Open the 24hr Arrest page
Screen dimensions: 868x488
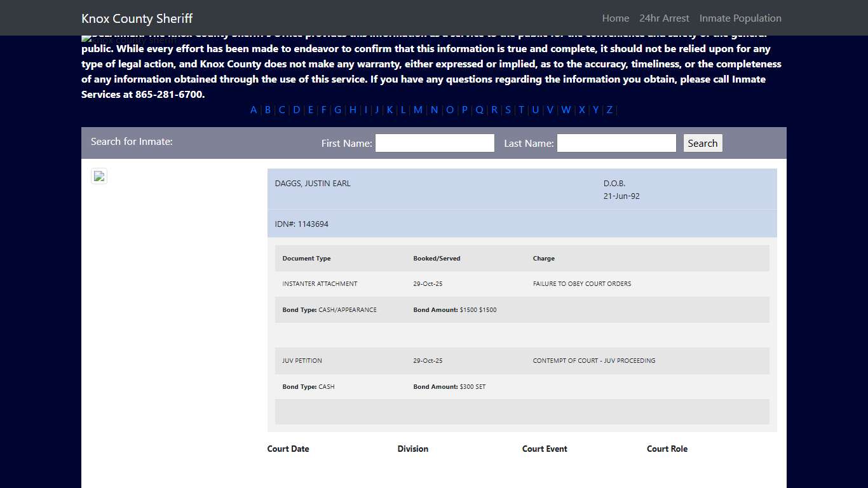pyautogui.click(x=664, y=18)
